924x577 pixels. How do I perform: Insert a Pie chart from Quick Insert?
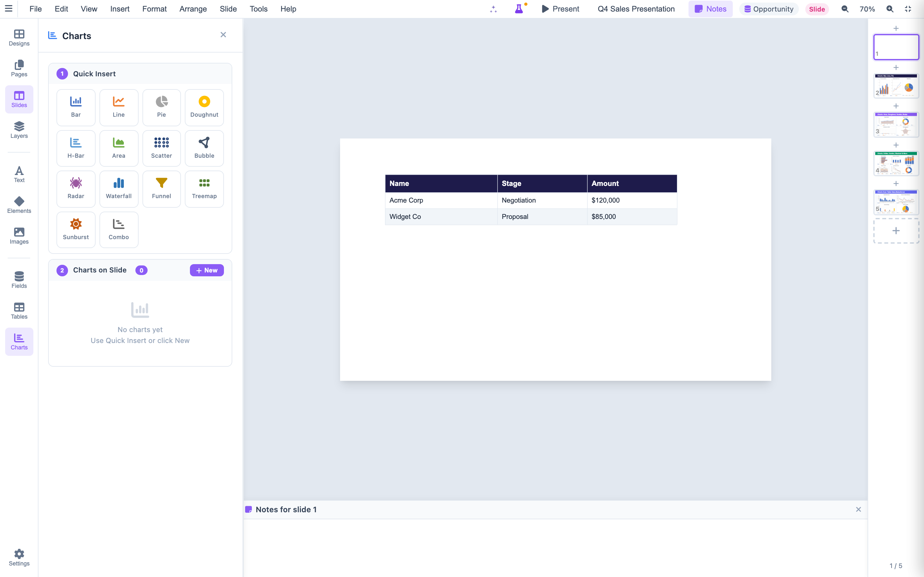tap(161, 107)
